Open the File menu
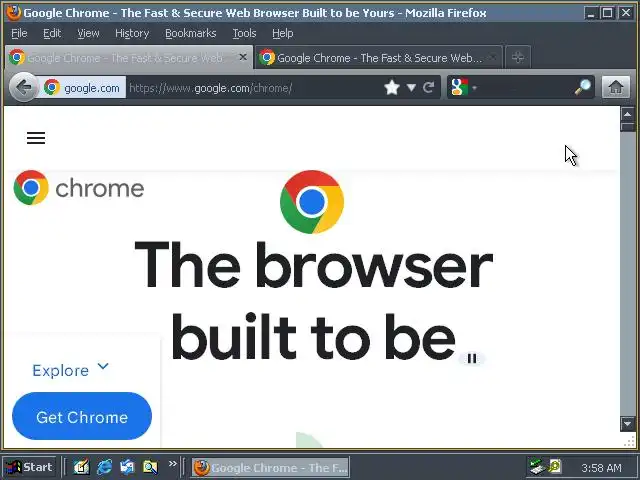The height and width of the screenshot is (480, 640). point(19,33)
